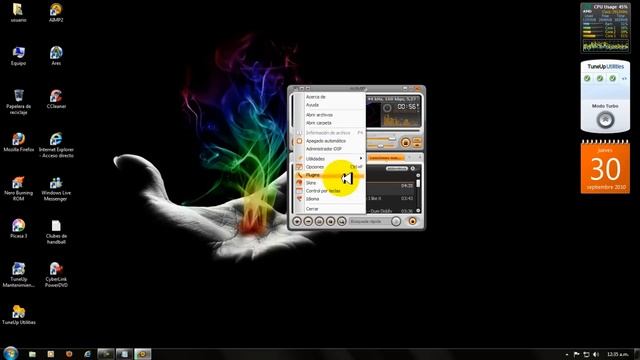Select 'Cerrar' in AIMP menu
Viewport: 640px width, 360px height.
pyautogui.click(x=330, y=209)
